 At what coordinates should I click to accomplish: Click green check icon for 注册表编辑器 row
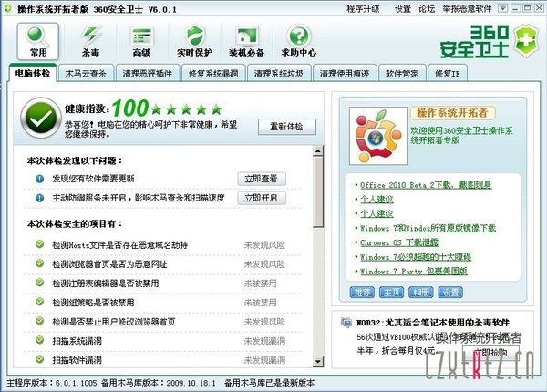[x=40, y=283]
